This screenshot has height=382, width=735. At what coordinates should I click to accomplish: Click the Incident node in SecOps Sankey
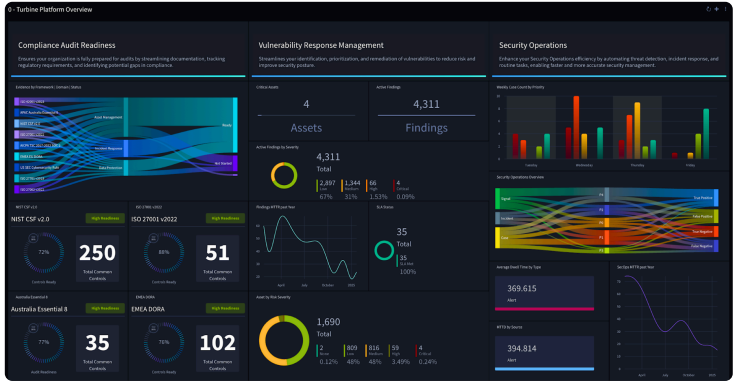(x=498, y=218)
